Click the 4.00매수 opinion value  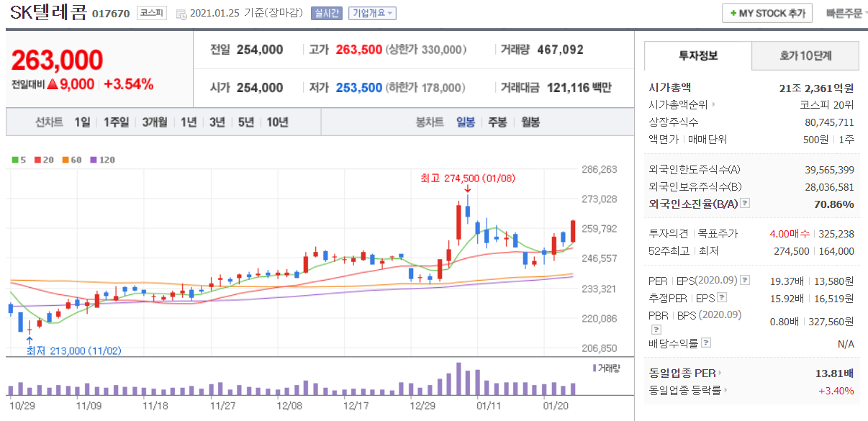pos(790,234)
